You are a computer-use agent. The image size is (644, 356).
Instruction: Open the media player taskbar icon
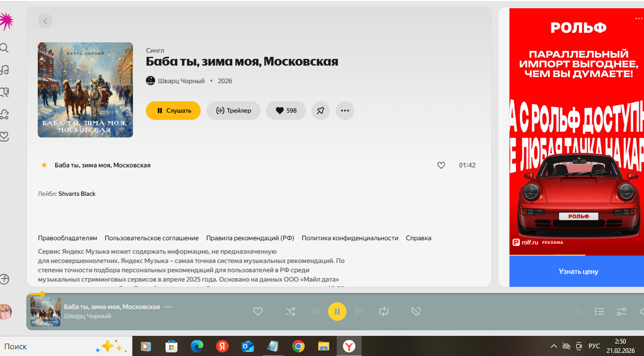coord(146,346)
